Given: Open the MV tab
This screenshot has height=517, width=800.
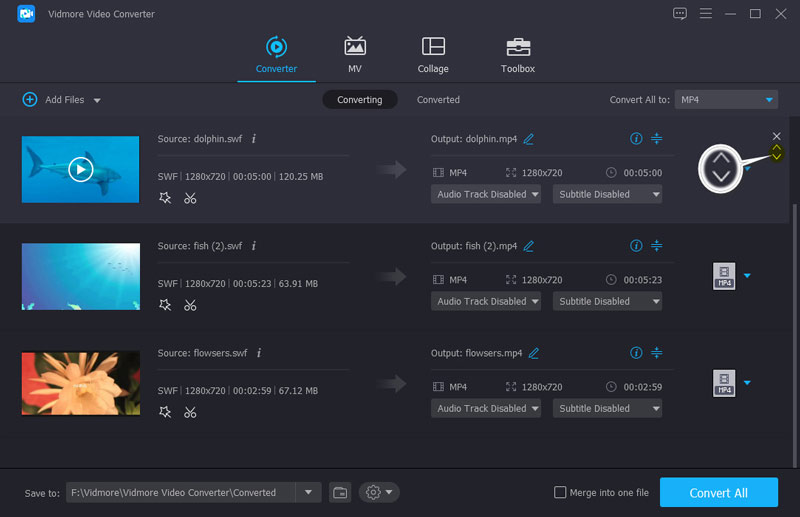Looking at the screenshot, I should [x=354, y=54].
